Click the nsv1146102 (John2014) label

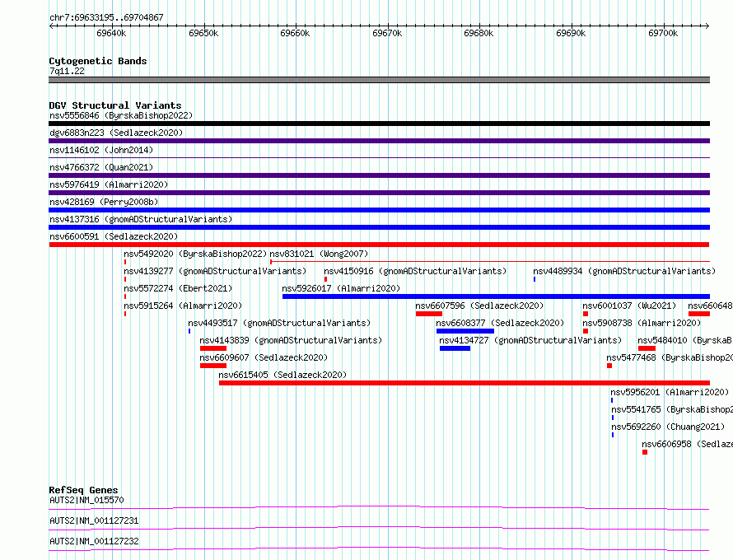pos(101,150)
